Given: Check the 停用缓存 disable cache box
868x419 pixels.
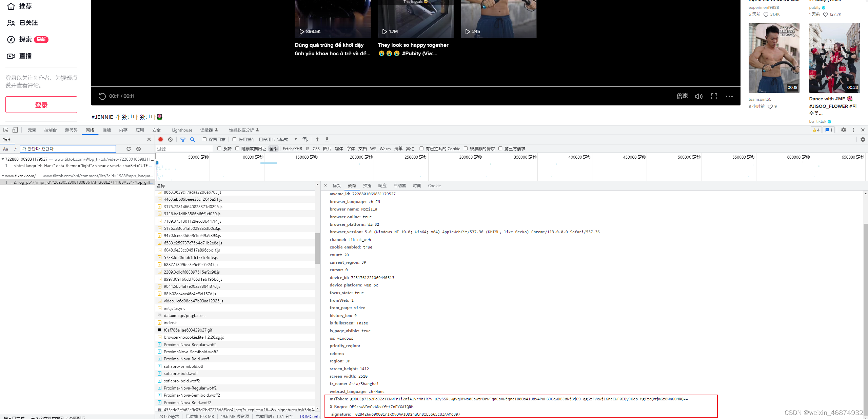Looking at the screenshot, I should [x=234, y=139].
